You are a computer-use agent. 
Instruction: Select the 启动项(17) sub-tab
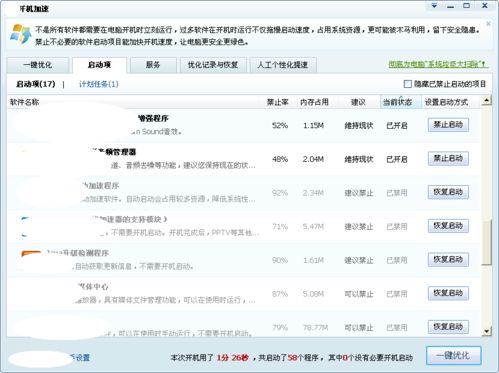36,84
